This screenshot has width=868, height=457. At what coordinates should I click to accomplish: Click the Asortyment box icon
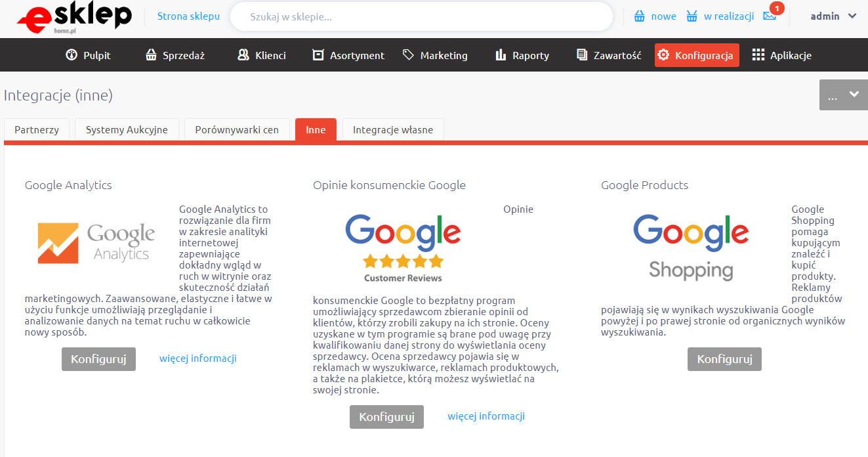point(318,55)
